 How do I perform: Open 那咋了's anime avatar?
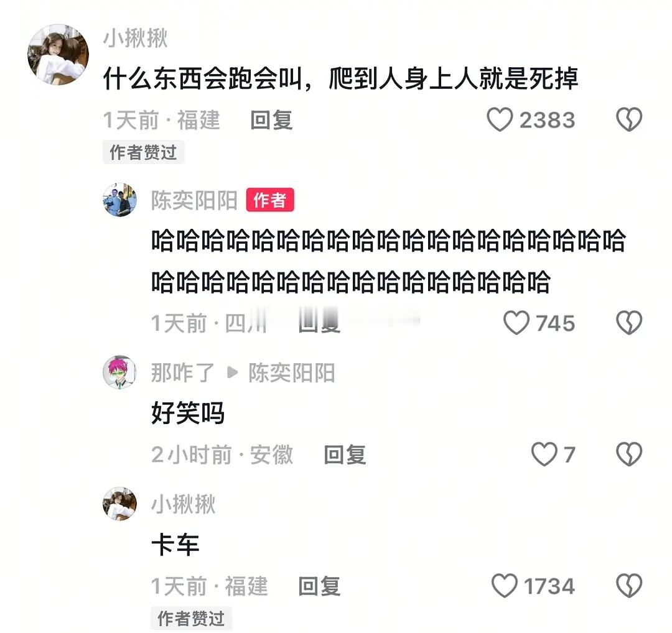tap(120, 372)
